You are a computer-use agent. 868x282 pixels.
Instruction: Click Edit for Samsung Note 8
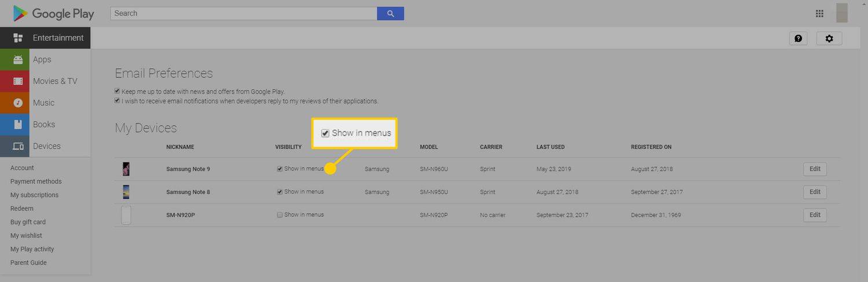point(815,192)
